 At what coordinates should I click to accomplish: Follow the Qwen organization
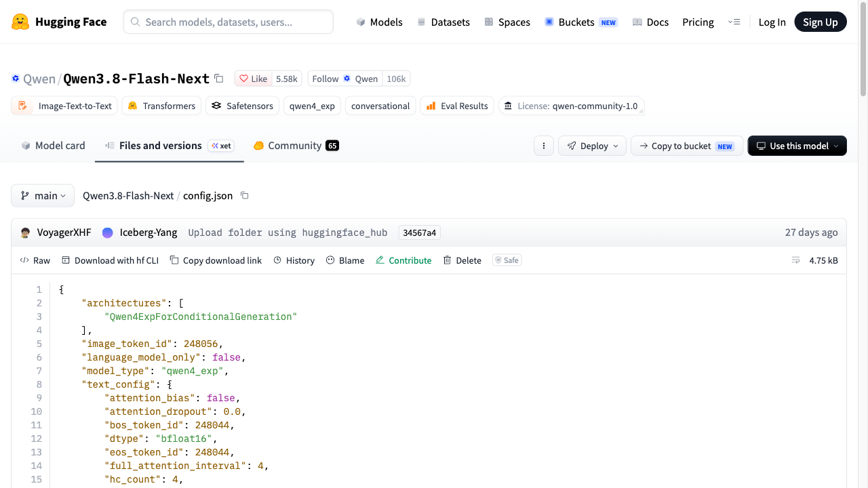pos(345,79)
